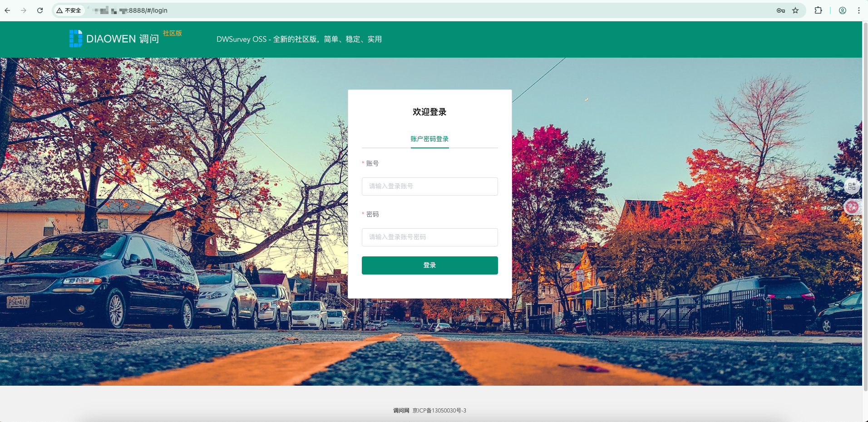Click the 社区版 edition label
Viewport: 868px width, 422px height.
coord(172,33)
